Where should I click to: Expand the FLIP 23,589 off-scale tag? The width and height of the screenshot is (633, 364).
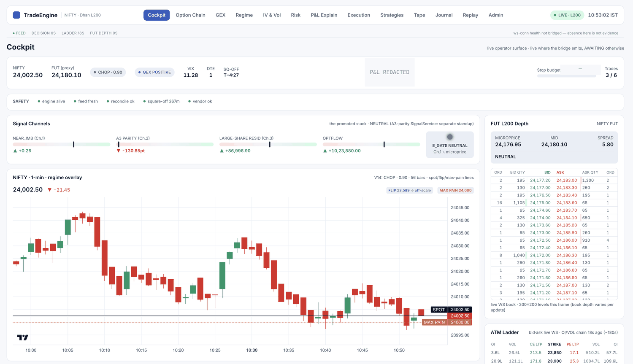[410, 190]
